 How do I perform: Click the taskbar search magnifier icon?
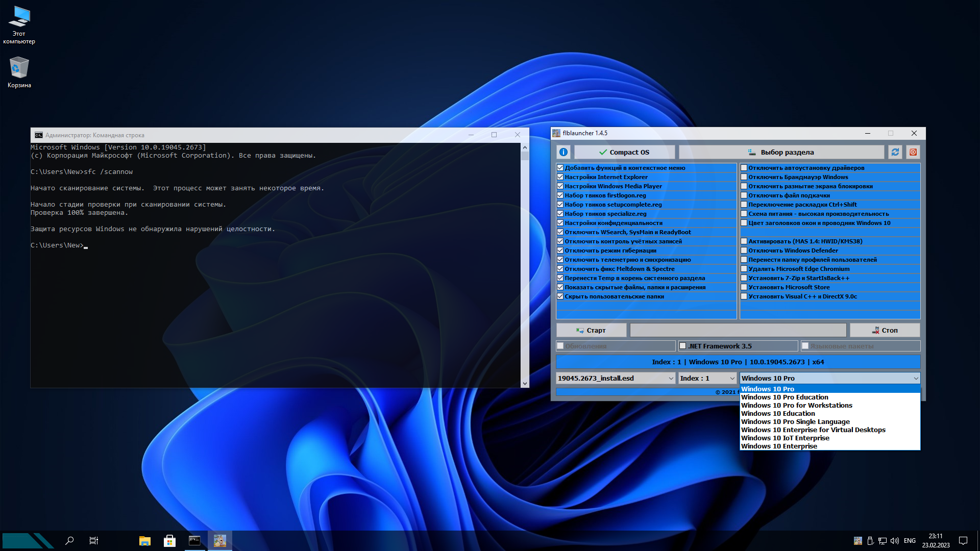[x=69, y=541]
